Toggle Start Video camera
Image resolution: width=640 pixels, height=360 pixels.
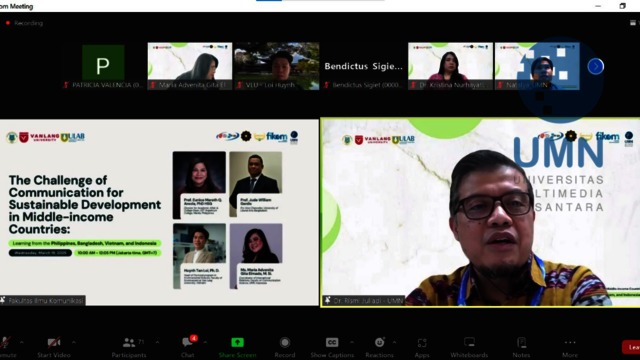pos(53,347)
